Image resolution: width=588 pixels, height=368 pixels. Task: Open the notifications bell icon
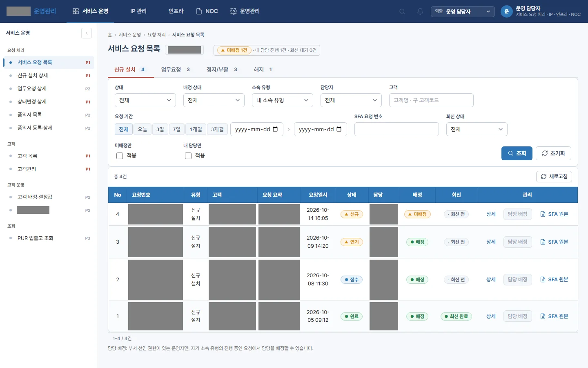(x=420, y=11)
